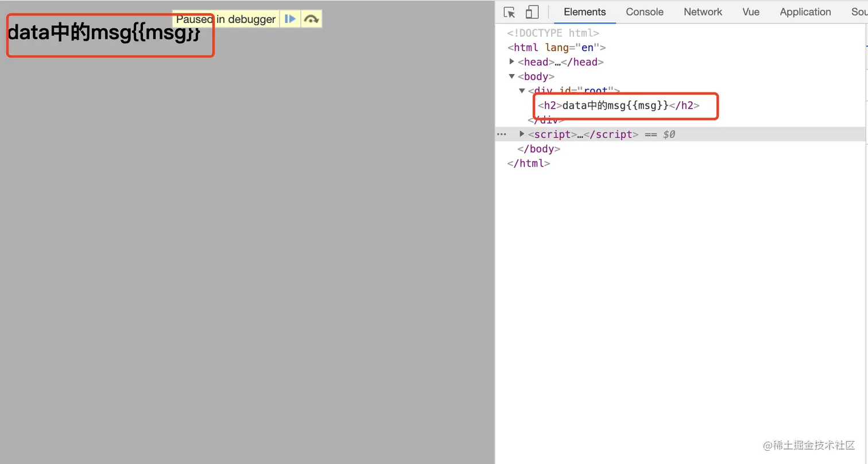
Task: Collapse the div id root node
Action: pyautogui.click(x=522, y=91)
